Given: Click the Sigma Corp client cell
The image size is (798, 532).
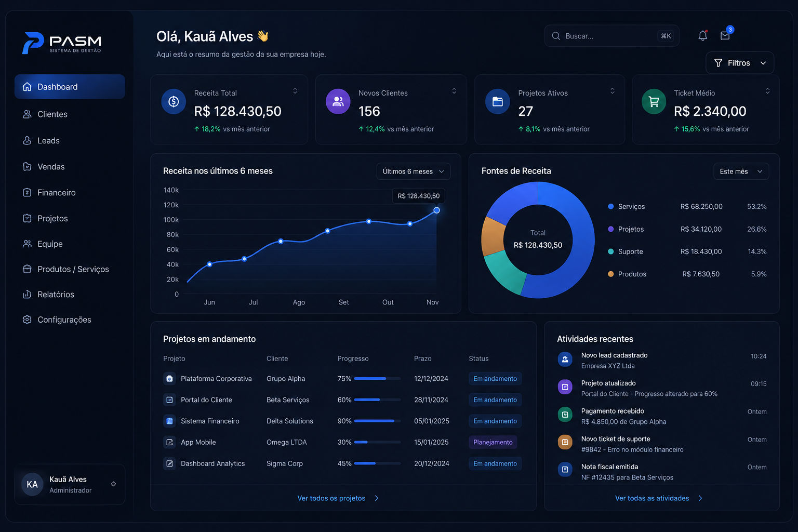Looking at the screenshot, I should coord(285,463).
